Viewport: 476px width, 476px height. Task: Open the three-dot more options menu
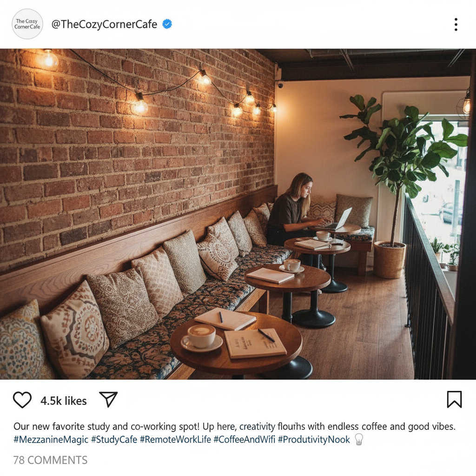coord(456,24)
